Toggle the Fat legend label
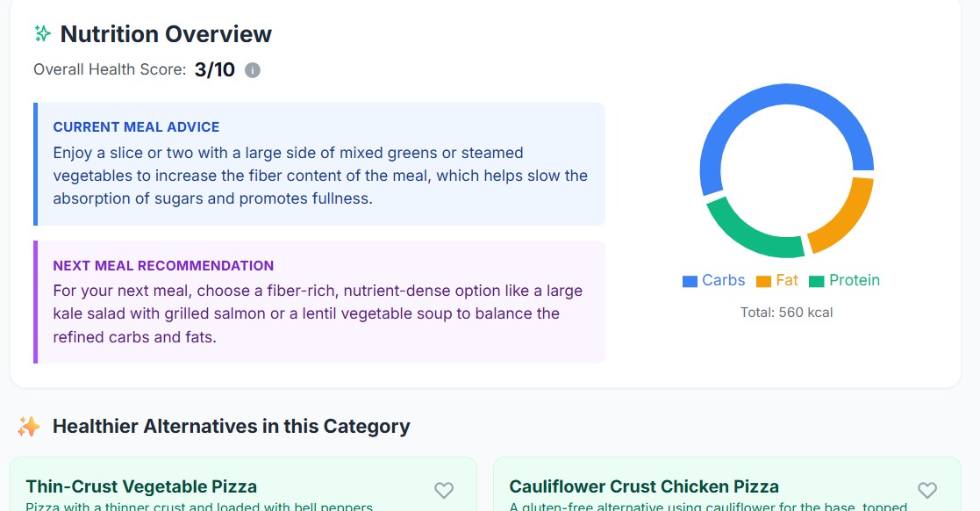Screen dimensions: 980x511 click(787, 281)
